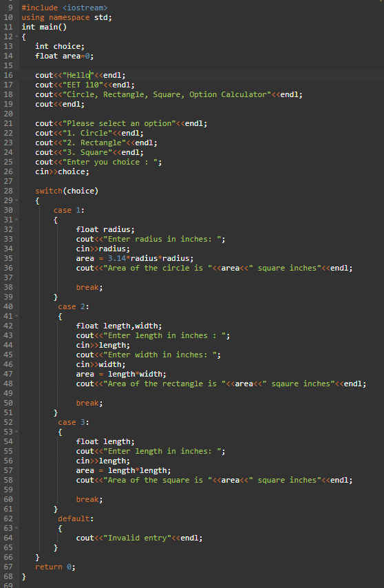Collapse the switch block fold arrow at line 29

pos(17,200)
